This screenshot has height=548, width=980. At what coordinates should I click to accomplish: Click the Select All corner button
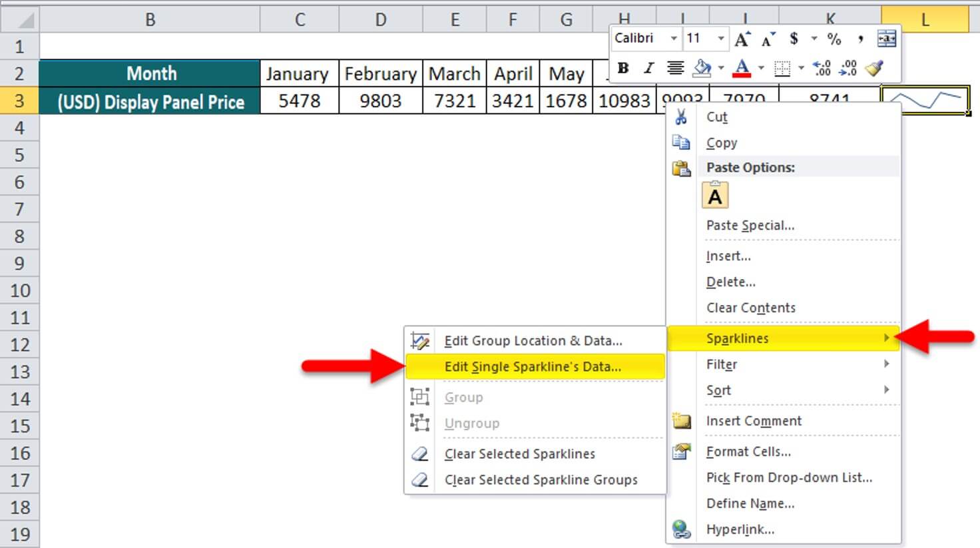coord(19,20)
